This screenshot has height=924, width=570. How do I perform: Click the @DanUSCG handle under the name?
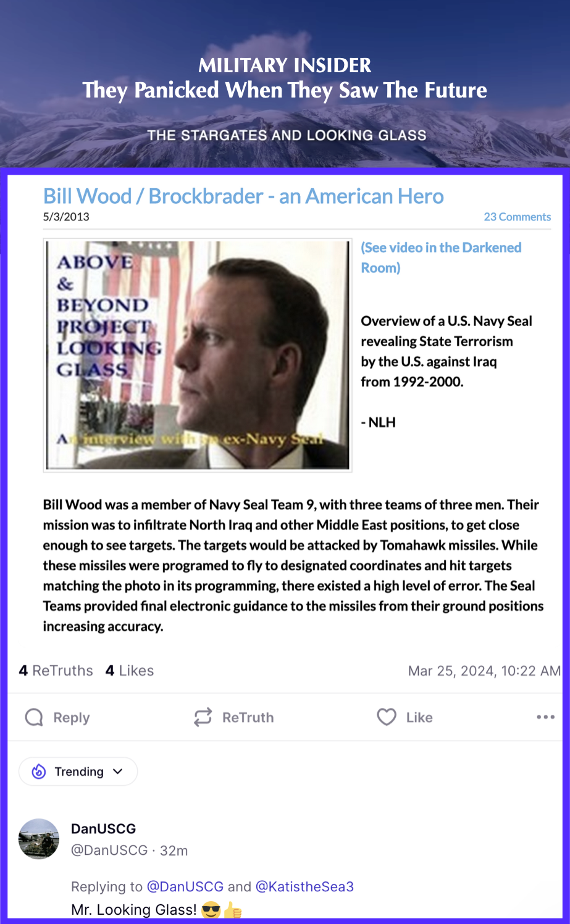[x=109, y=851]
